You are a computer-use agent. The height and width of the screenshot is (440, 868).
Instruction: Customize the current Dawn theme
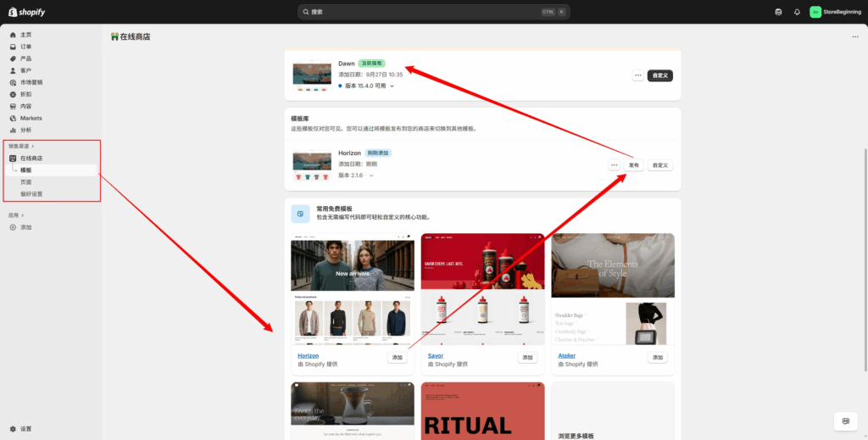pos(660,75)
